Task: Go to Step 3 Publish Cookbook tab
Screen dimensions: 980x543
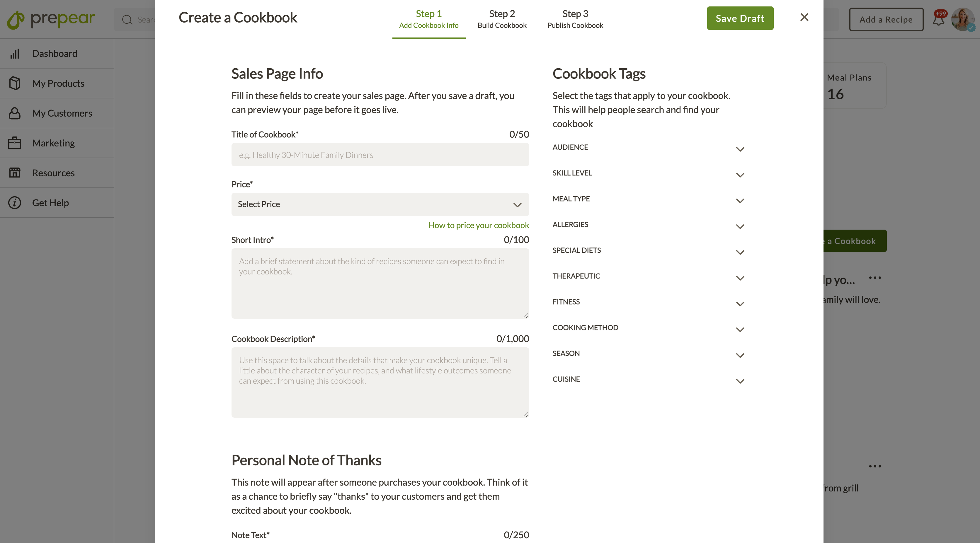Action: (575, 19)
